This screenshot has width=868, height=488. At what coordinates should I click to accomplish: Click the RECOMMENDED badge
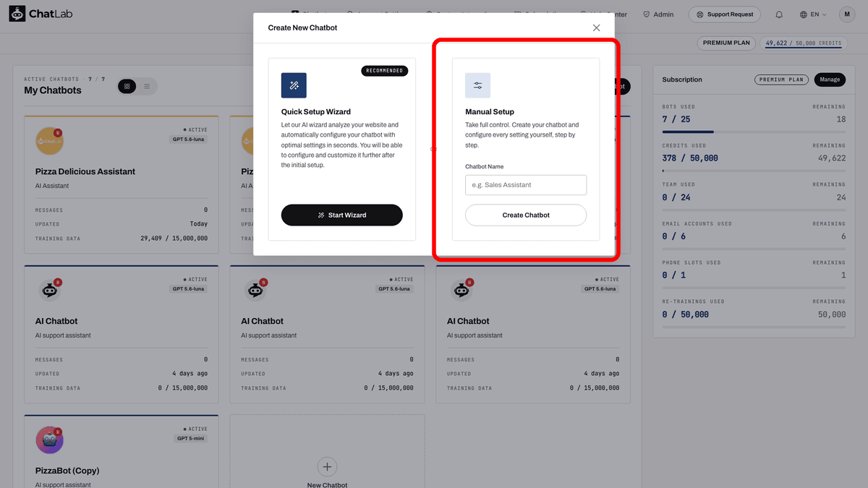pyautogui.click(x=385, y=71)
